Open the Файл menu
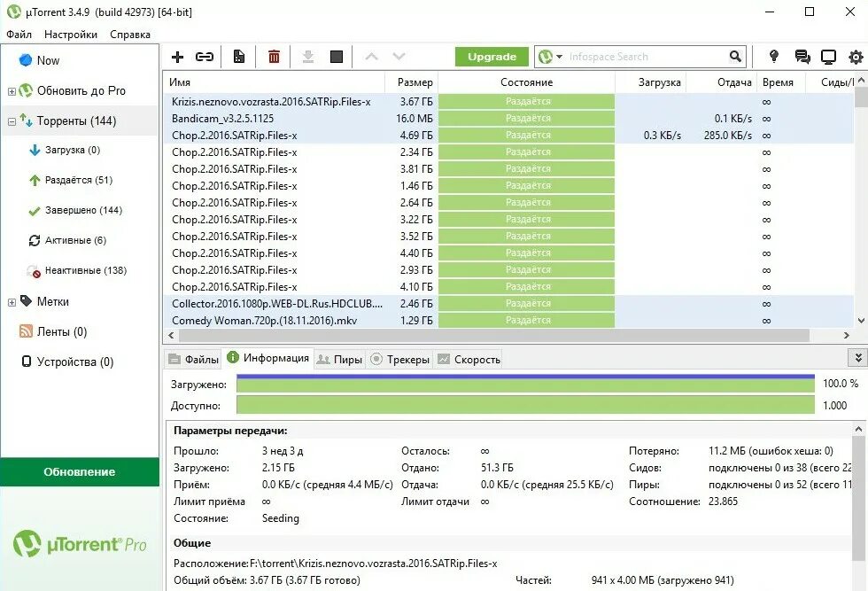This screenshot has width=868, height=591. coord(19,35)
